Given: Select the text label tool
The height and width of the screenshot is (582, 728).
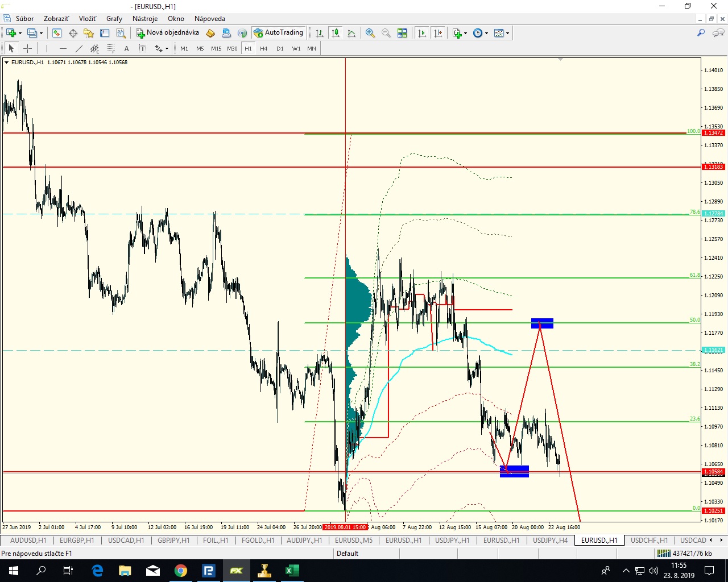Looking at the screenshot, I should click(x=142, y=48).
